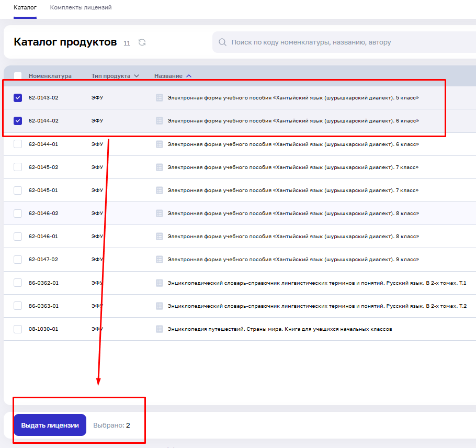Click the Номенклатура column header
This screenshot has width=476, height=448.
coord(50,76)
